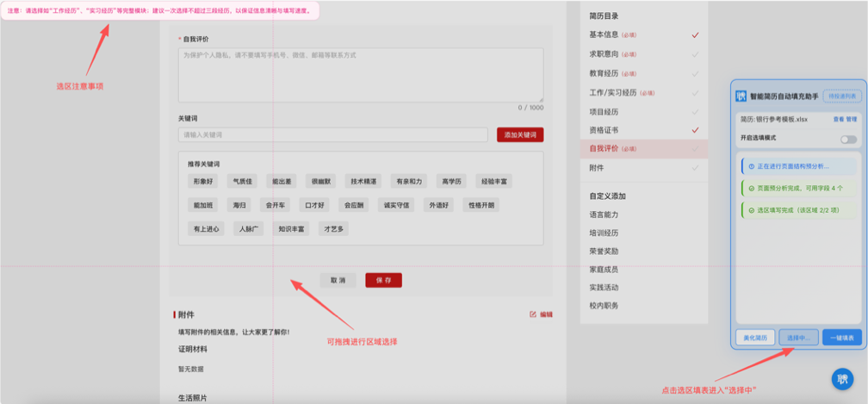Click the checkmark next to 工作/实习经历

click(695, 92)
